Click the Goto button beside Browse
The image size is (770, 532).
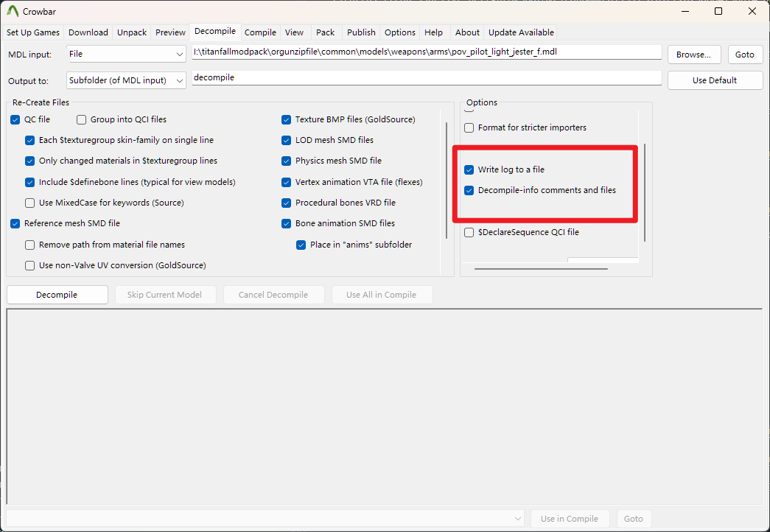[745, 55]
